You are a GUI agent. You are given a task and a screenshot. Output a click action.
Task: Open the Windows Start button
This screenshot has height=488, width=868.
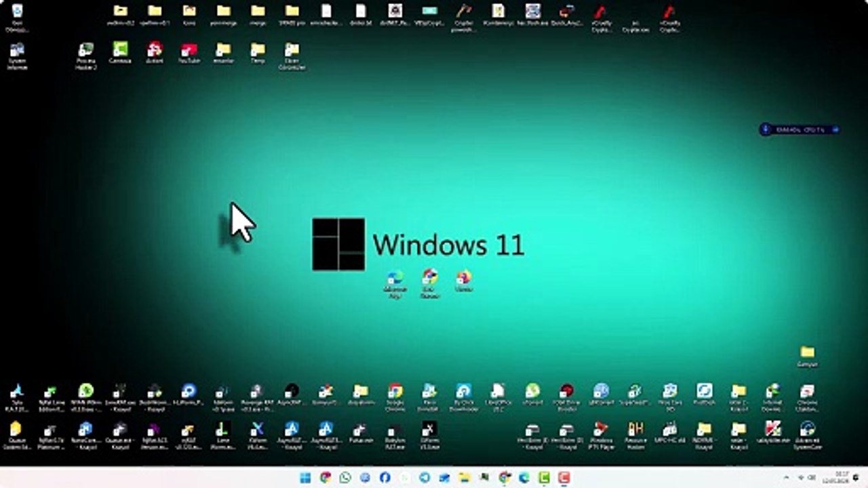[306, 478]
